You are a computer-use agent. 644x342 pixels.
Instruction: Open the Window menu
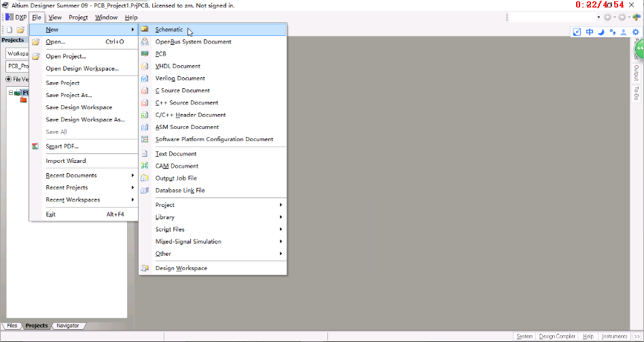pos(107,17)
